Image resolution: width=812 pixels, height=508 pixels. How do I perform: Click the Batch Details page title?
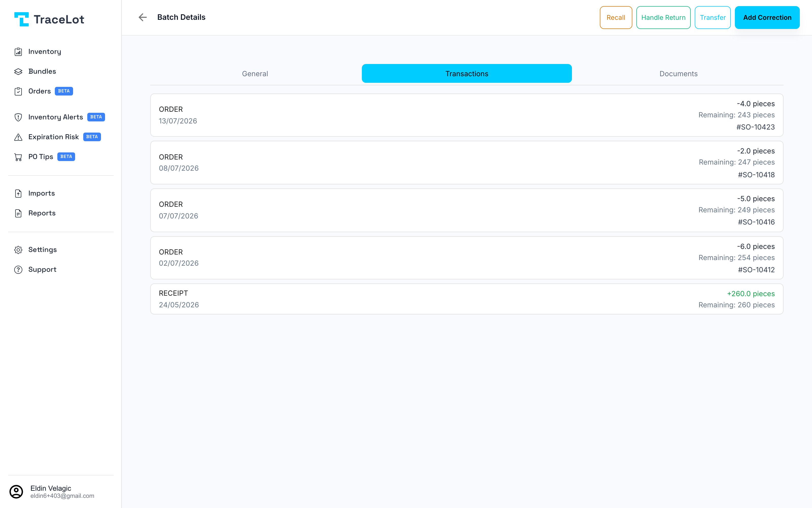(x=181, y=18)
